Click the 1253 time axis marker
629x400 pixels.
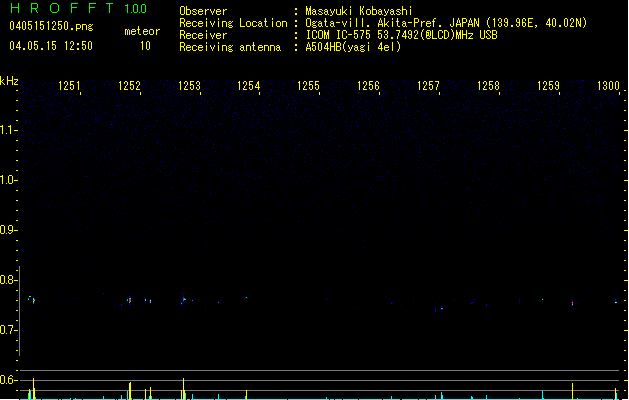pyautogui.click(x=189, y=86)
